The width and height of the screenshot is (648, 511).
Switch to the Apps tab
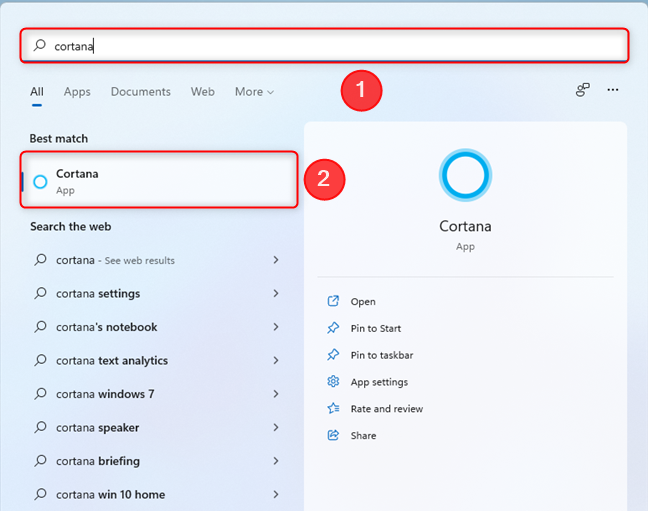tap(77, 92)
